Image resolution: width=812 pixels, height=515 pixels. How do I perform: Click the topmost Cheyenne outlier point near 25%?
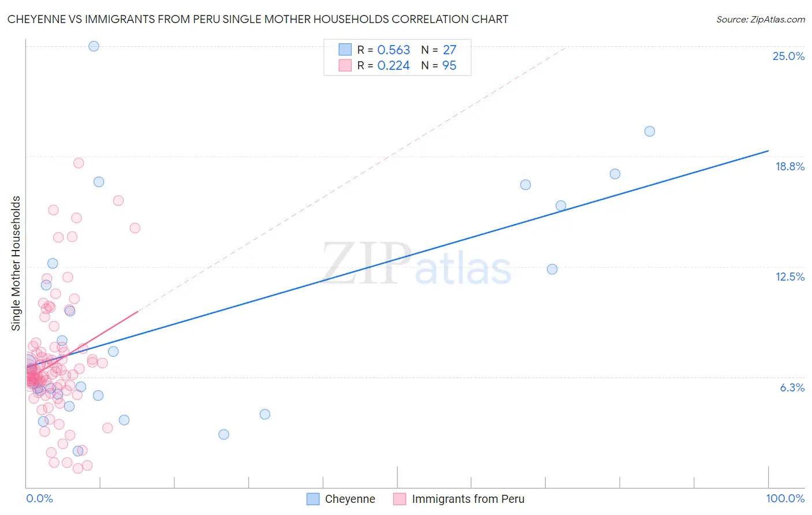tap(94, 46)
